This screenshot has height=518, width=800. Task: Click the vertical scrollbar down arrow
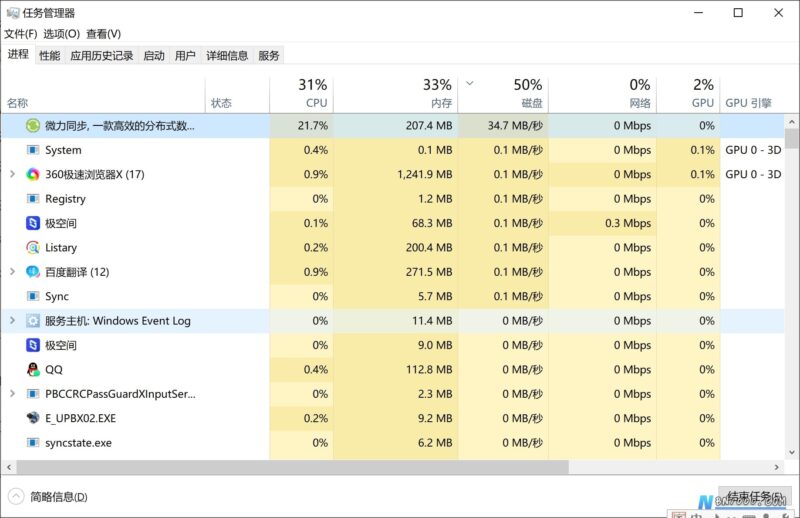click(x=792, y=452)
